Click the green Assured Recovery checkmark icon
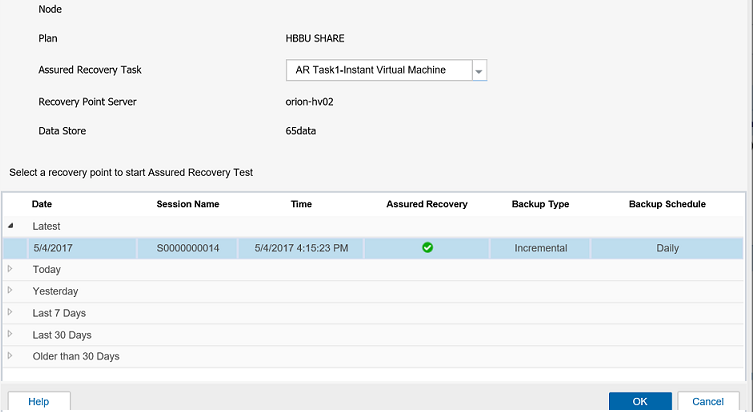This screenshot has height=412, width=753. click(x=427, y=248)
